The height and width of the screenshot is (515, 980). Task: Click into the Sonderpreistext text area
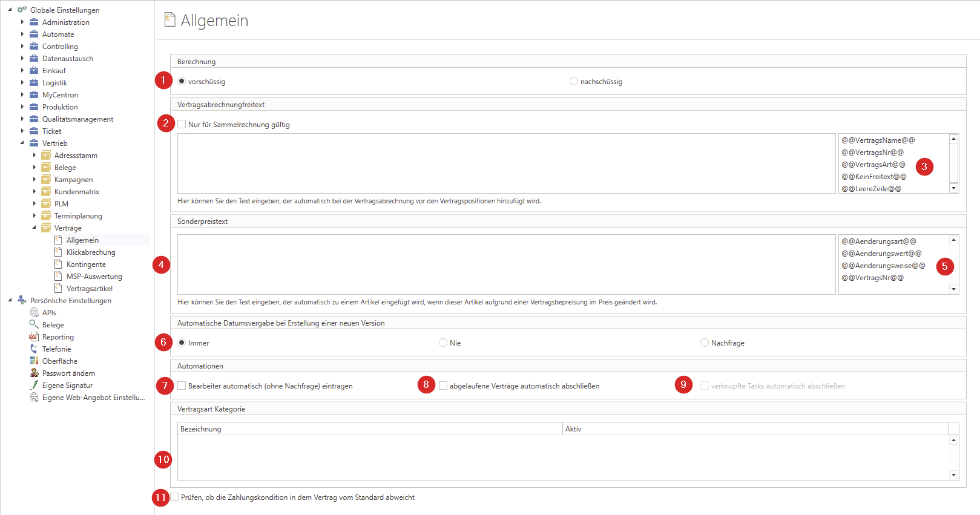coord(505,264)
